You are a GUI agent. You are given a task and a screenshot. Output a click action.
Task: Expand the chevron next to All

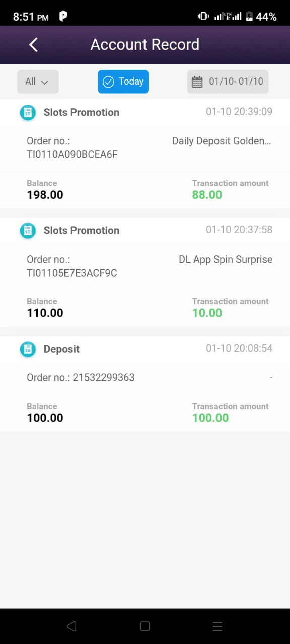pos(44,82)
